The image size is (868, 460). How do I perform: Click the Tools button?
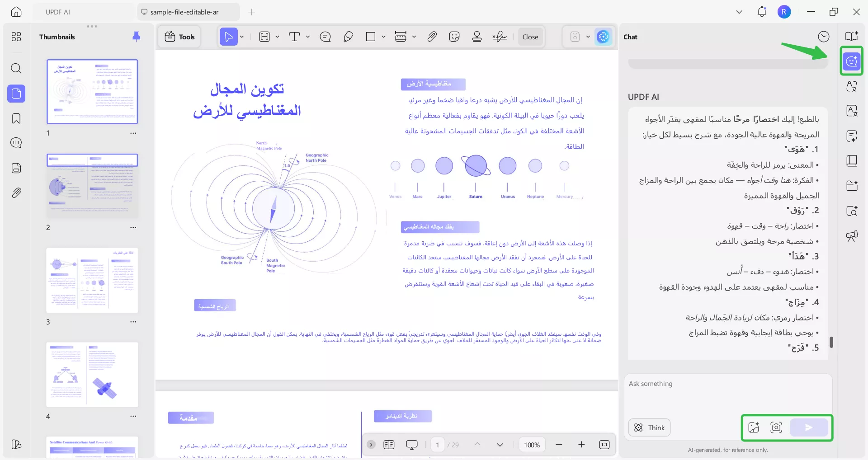(x=179, y=37)
